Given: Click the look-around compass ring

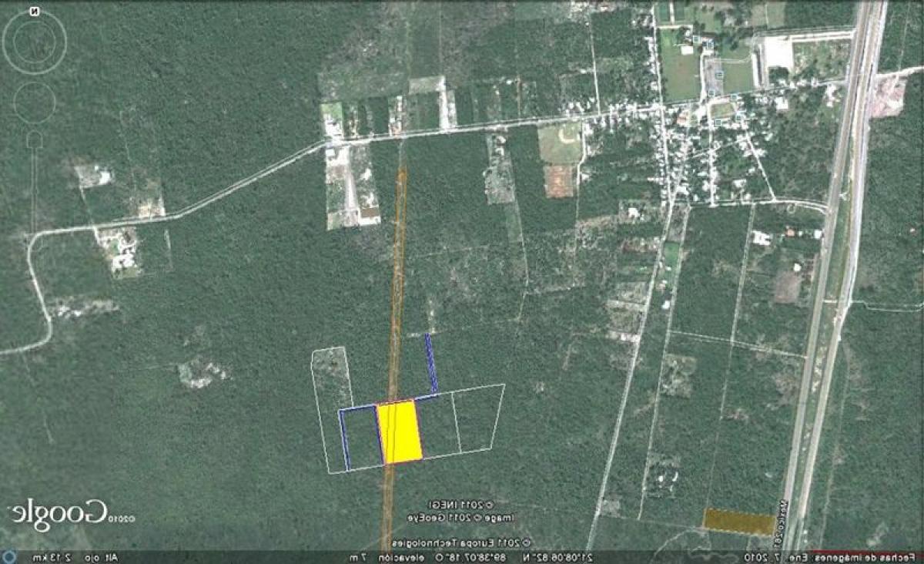Looking at the screenshot, I should coord(34,40).
